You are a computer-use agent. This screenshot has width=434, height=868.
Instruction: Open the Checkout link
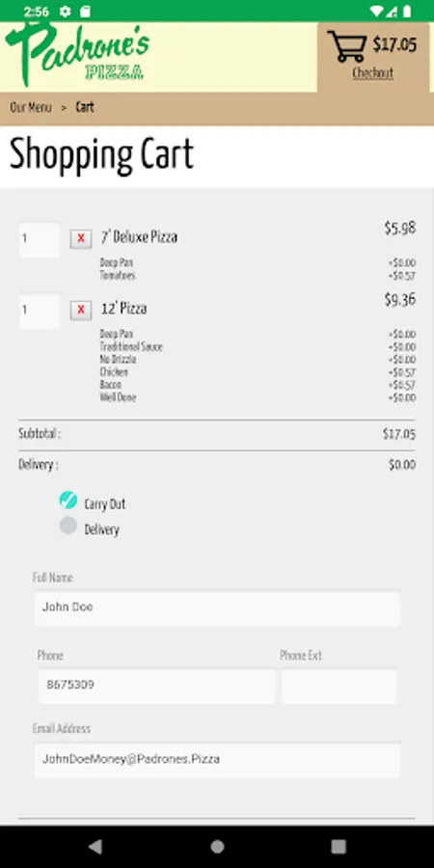pyautogui.click(x=372, y=73)
